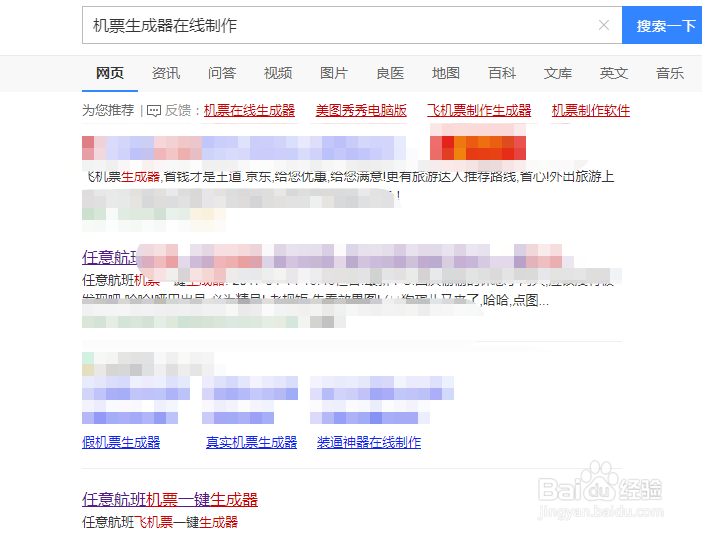Click snippet text 任意航班飞机票一键生成器
Viewport: 702px width, 536px height.
pyautogui.click(x=160, y=522)
